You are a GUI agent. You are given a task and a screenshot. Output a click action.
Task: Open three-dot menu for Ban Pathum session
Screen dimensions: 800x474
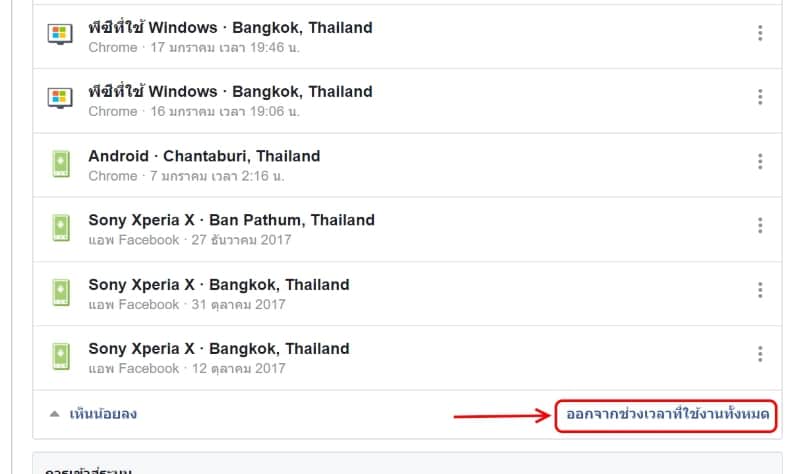[x=760, y=226]
